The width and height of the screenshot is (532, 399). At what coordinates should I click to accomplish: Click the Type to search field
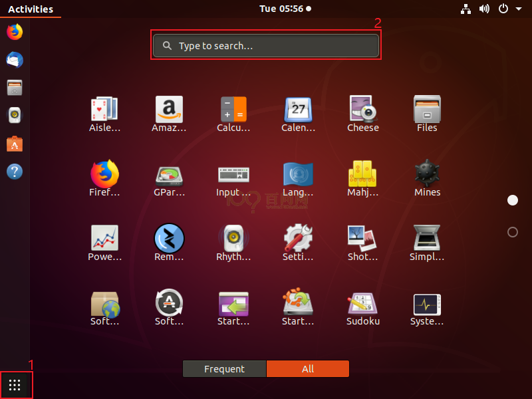pyautogui.click(x=266, y=45)
